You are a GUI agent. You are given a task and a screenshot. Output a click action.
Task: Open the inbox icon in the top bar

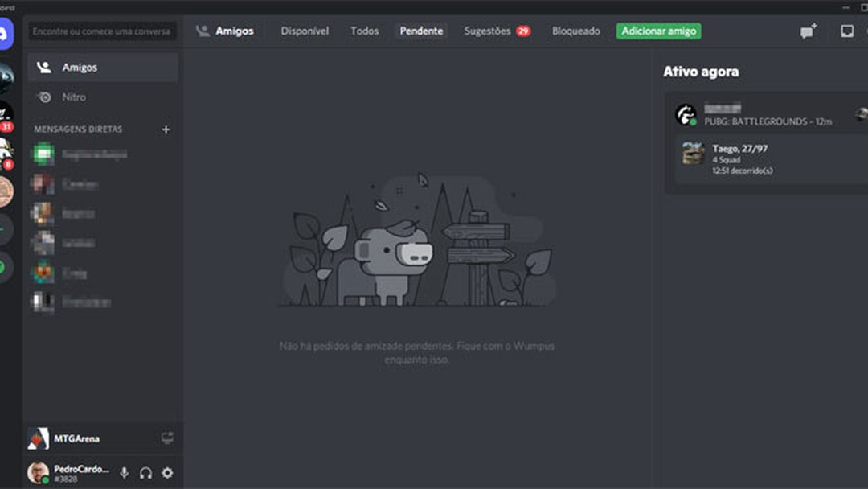coord(846,30)
